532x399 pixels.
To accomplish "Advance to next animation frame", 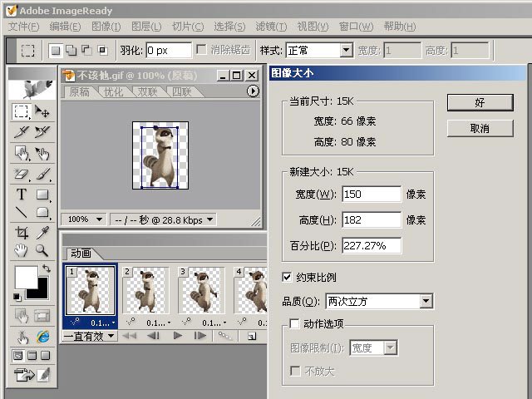I will (200, 336).
